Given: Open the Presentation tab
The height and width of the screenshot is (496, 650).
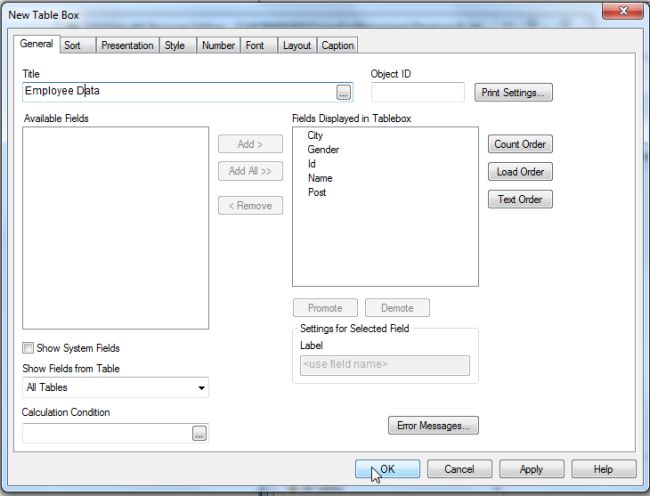Looking at the screenshot, I should 127,45.
